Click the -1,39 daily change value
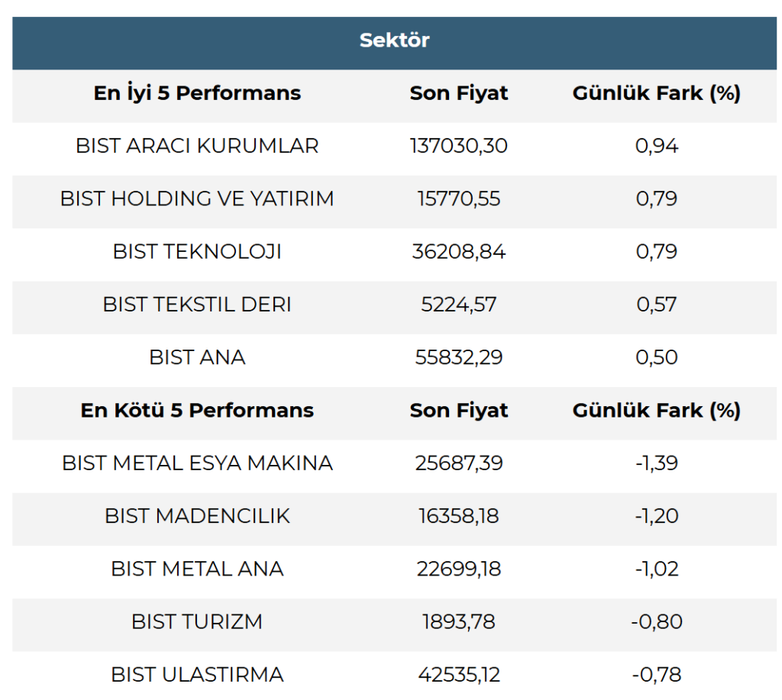The image size is (782, 700). 657,463
